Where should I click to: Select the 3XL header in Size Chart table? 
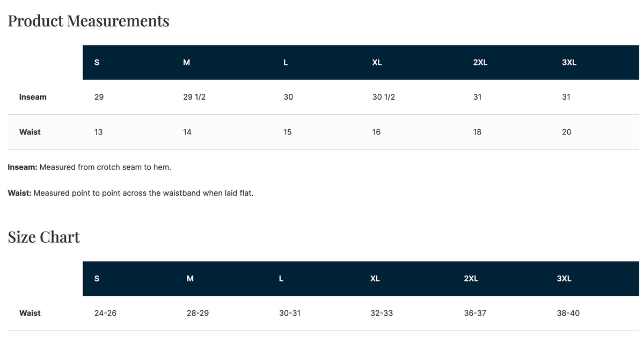(564, 279)
